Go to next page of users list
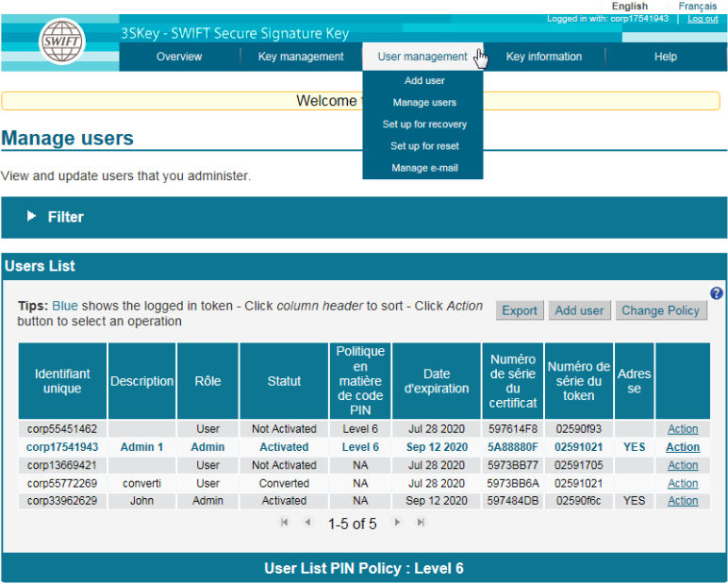This screenshot has height=583, width=728. coord(396,522)
